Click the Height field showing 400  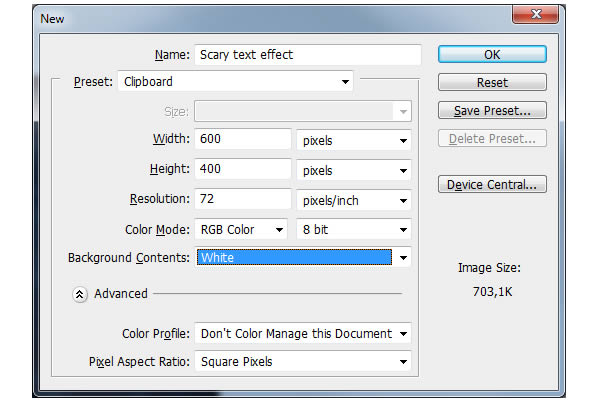243,169
